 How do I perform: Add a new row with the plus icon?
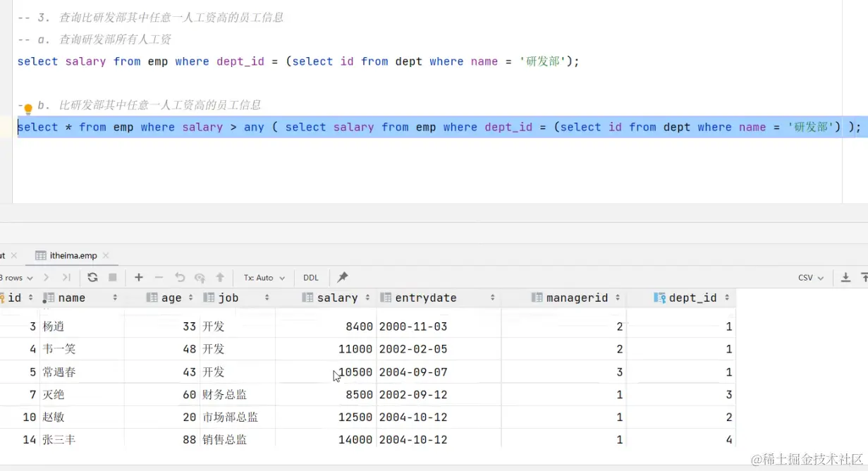pyautogui.click(x=139, y=278)
